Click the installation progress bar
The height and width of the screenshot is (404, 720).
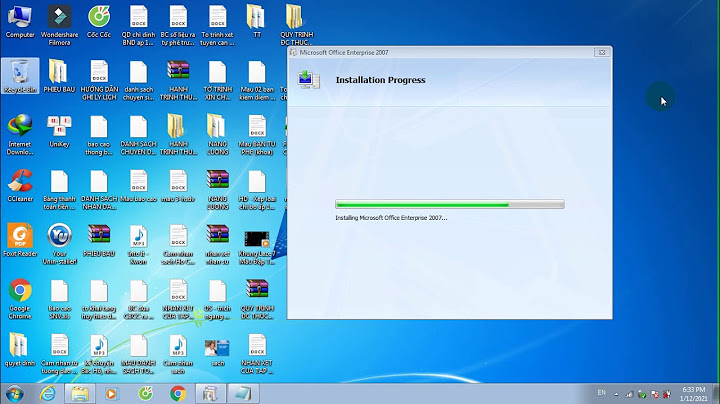coord(450,204)
